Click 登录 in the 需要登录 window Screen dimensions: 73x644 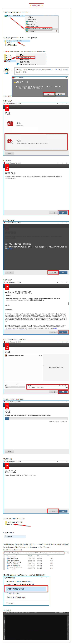pos(63,213)
